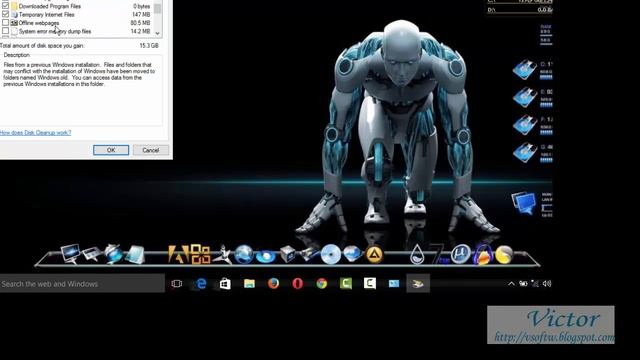Launch the gray cube icon in dock
640x360 pixels.
[x=288, y=254]
